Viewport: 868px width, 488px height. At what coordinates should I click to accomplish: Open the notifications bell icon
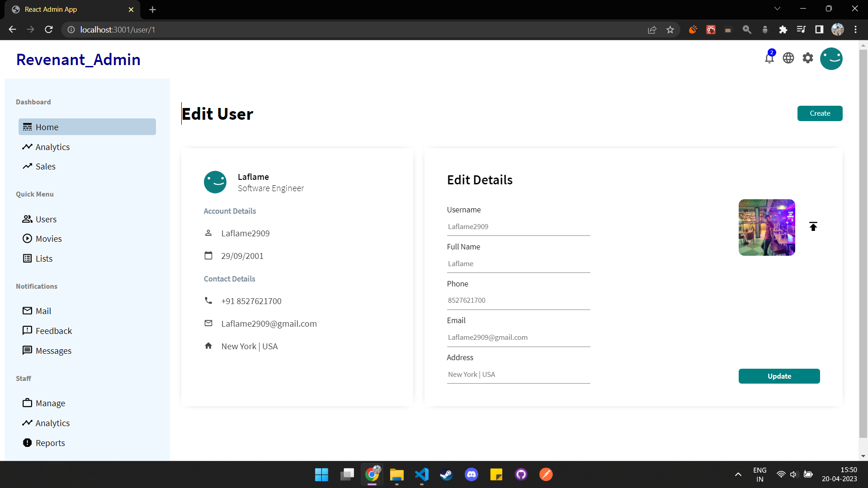click(x=769, y=58)
